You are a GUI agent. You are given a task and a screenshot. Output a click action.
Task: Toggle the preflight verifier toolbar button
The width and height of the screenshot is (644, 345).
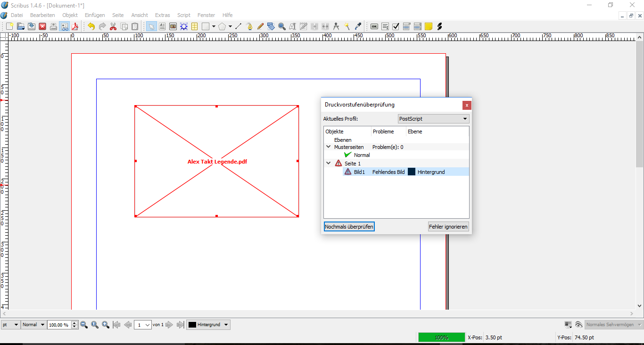[x=64, y=26]
